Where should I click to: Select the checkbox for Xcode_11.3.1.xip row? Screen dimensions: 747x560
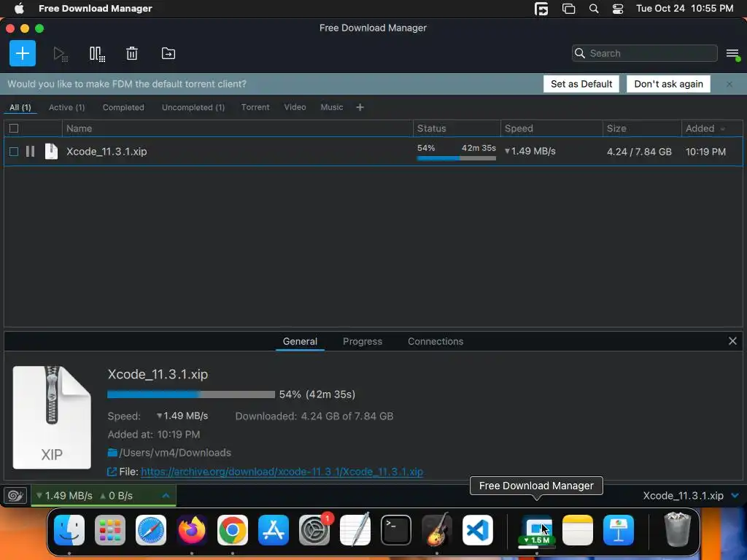pos(14,152)
